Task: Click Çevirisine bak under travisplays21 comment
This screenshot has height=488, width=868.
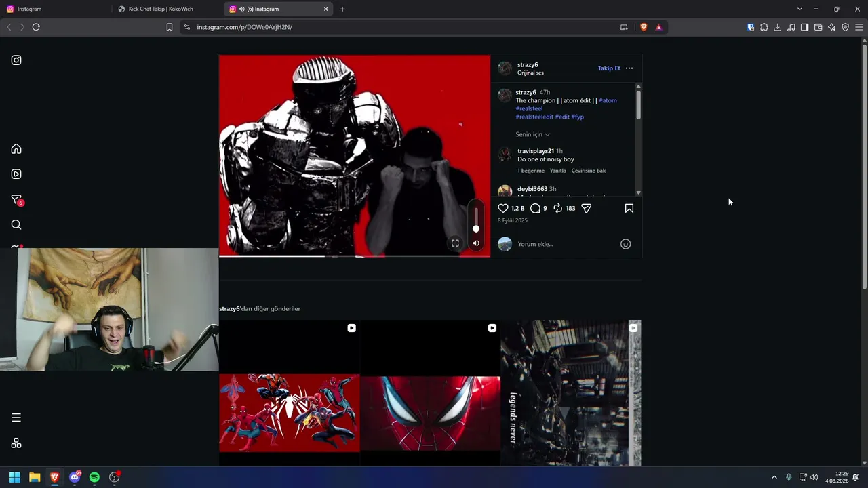Action: [589, 171]
